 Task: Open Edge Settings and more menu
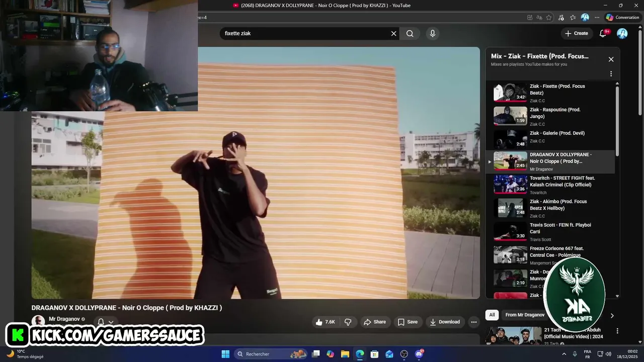[x=597, y=18]
